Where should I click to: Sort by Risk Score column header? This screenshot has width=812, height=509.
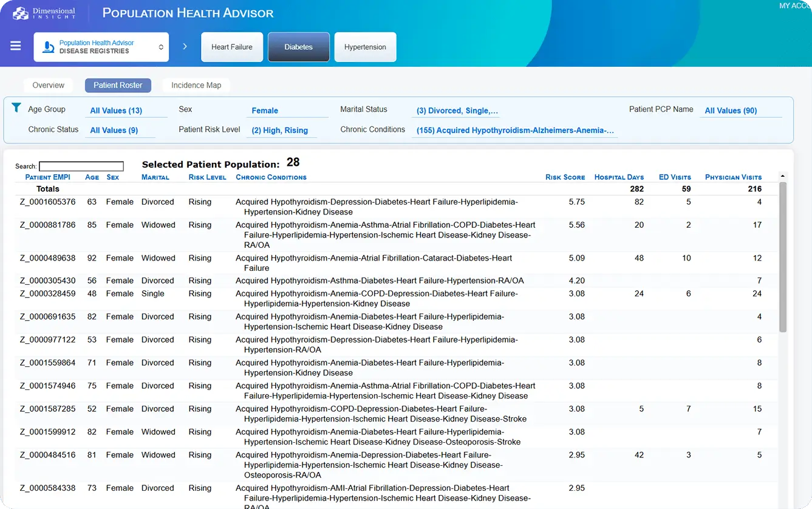[565, 177]
